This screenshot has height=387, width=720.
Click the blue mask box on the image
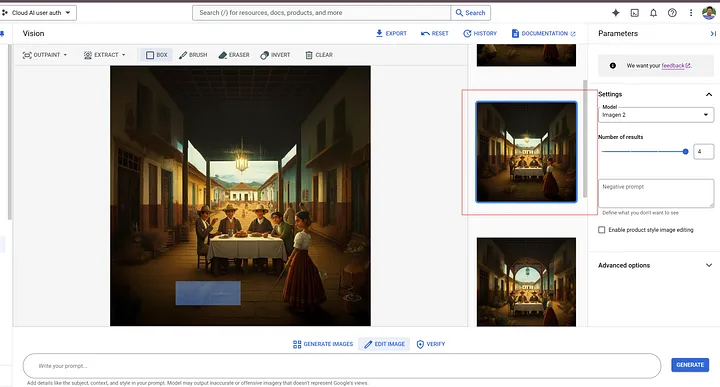(x=208, y=293)
